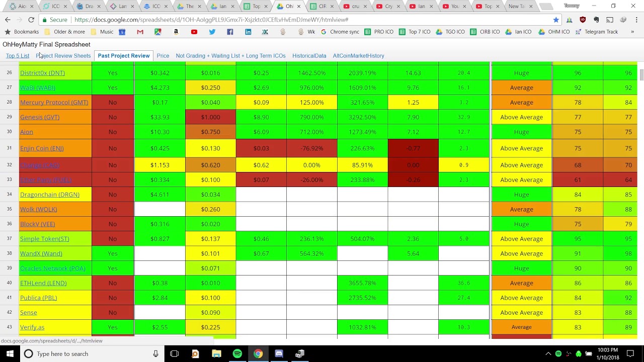Show hidden system tray icons
The width and height of the screenshot is (644, 362).
pyautogui.click(x=548, y=354)
